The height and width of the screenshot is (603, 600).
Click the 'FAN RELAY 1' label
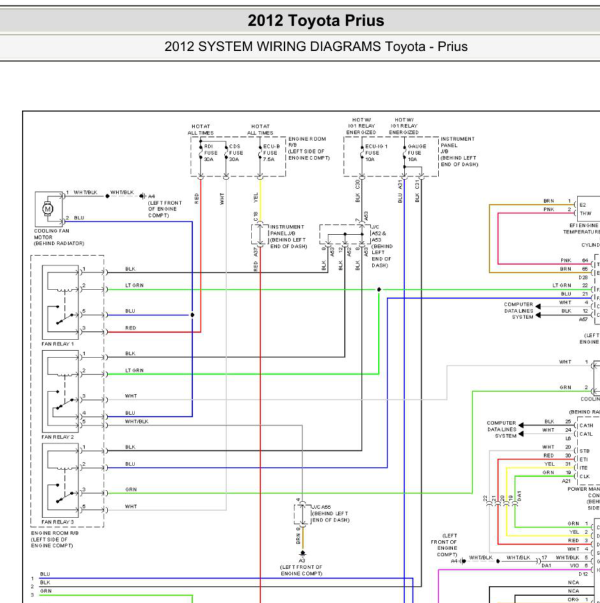click(x=57, y=344)
